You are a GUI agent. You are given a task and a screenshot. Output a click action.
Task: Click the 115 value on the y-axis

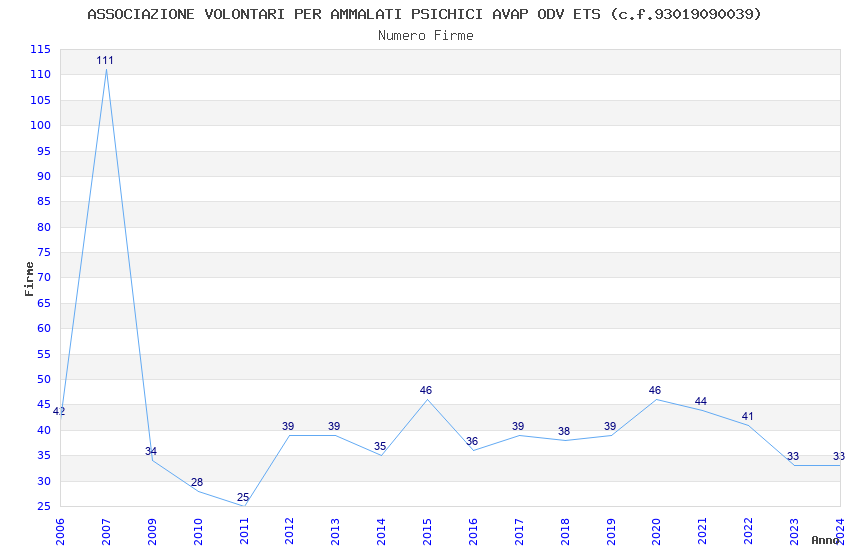[40, 49]
